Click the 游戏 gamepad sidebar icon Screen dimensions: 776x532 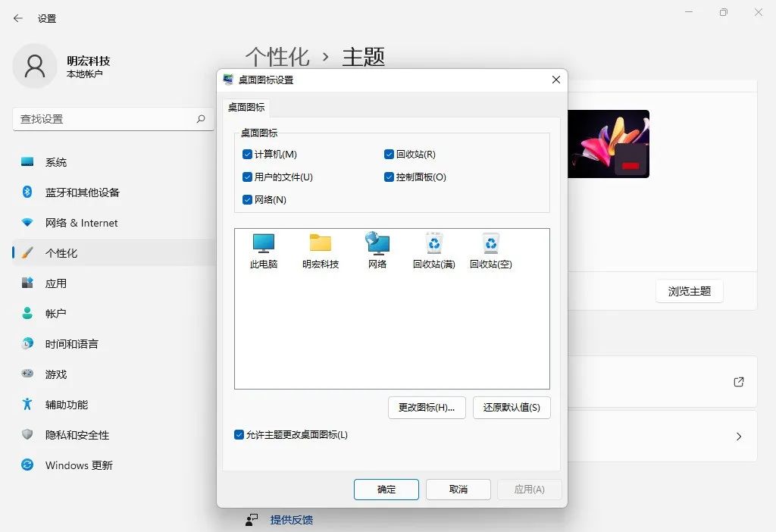tap(27, 374)
